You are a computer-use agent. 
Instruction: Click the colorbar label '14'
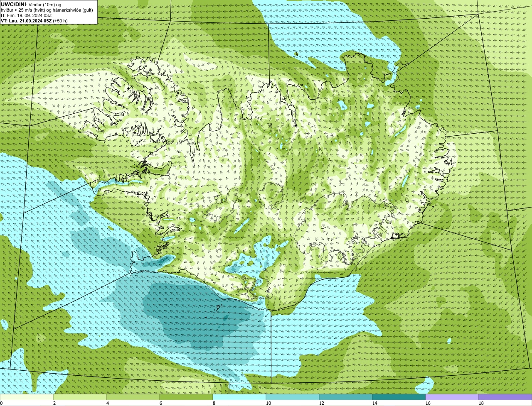[375, 403]
